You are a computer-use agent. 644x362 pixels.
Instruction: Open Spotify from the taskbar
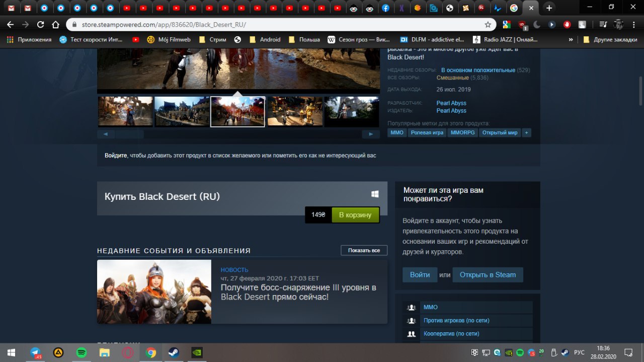click(x=82, y=352)
